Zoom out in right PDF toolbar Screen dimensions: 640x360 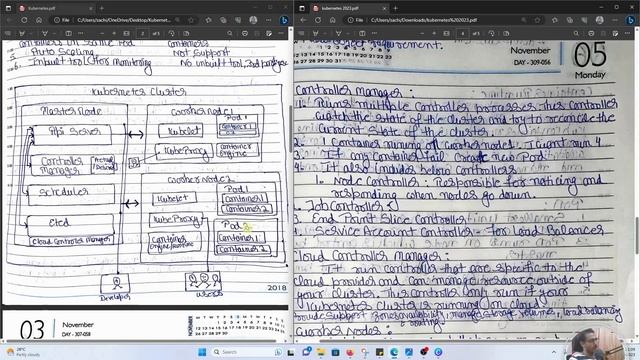click(422, 33)
